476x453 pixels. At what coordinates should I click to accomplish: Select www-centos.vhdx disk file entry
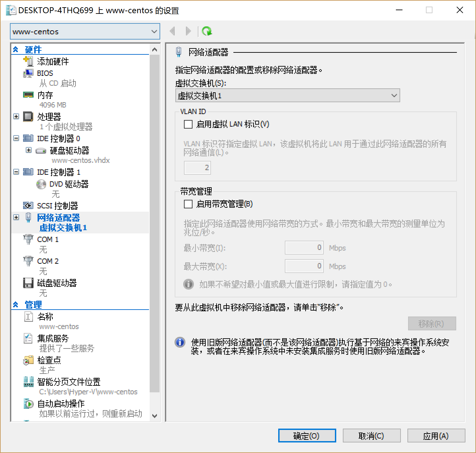(81, 161)
